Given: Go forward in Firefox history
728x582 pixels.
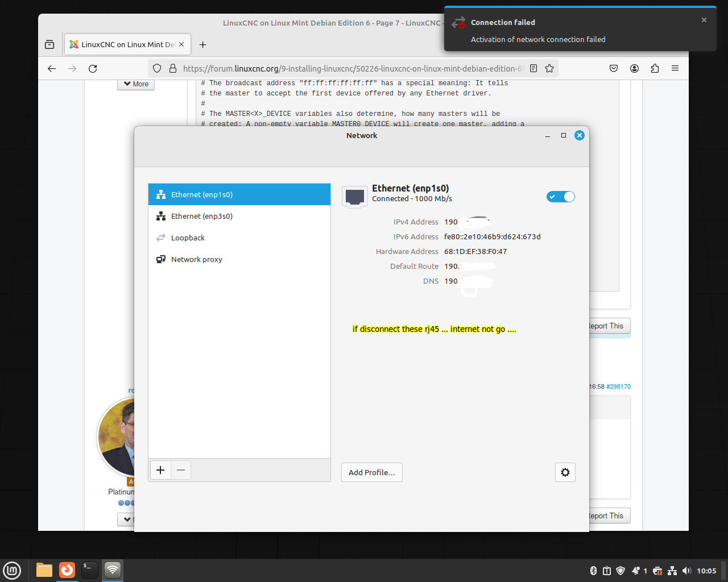Looking at the screenshot, I should 72,68.
